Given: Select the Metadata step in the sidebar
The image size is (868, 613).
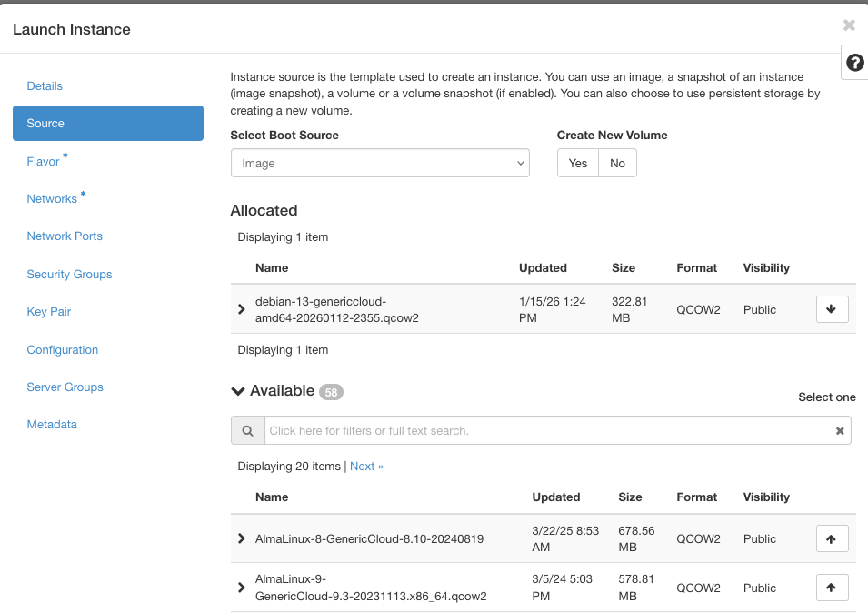Looking at the screenshot, I should tap(52, 424).
